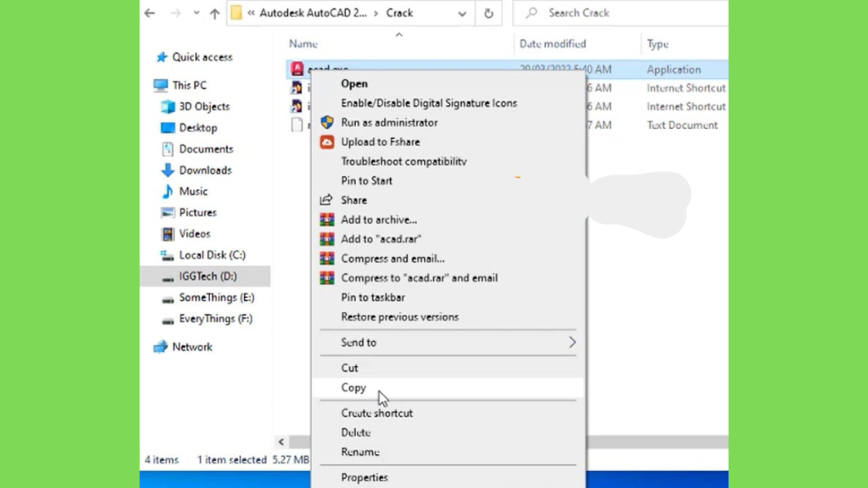The image size is (868, 488).
Task: Choose Create shortcut
Action: [448, 413]
